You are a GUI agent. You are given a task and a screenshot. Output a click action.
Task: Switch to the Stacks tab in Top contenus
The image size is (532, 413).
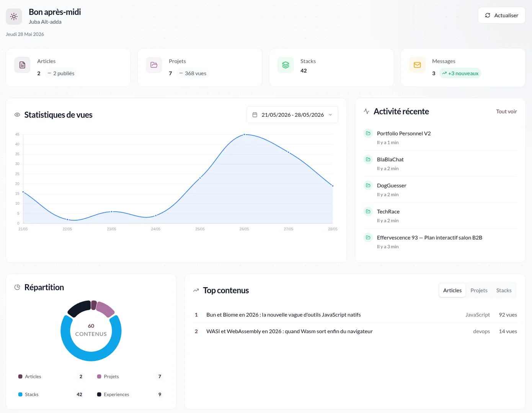coord(504,290)
